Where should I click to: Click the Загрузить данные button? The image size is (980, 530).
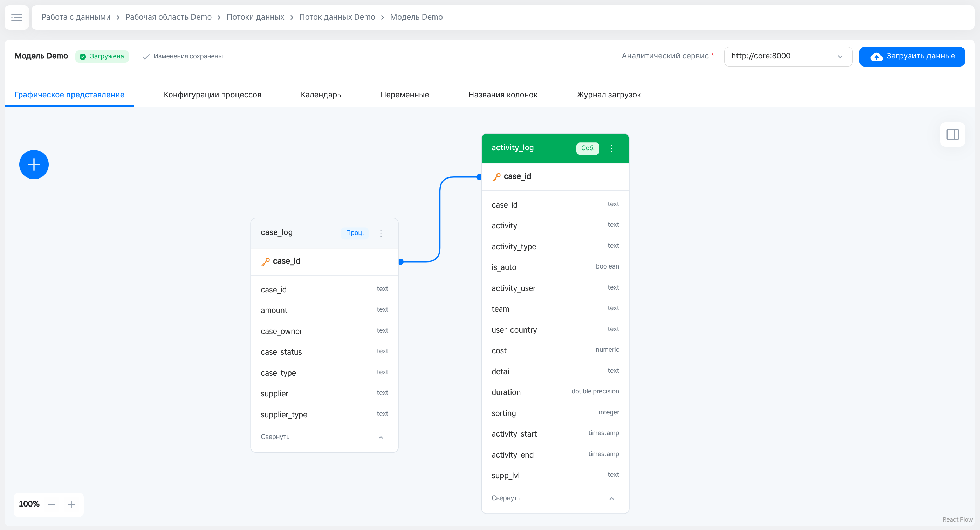point(912,56)
